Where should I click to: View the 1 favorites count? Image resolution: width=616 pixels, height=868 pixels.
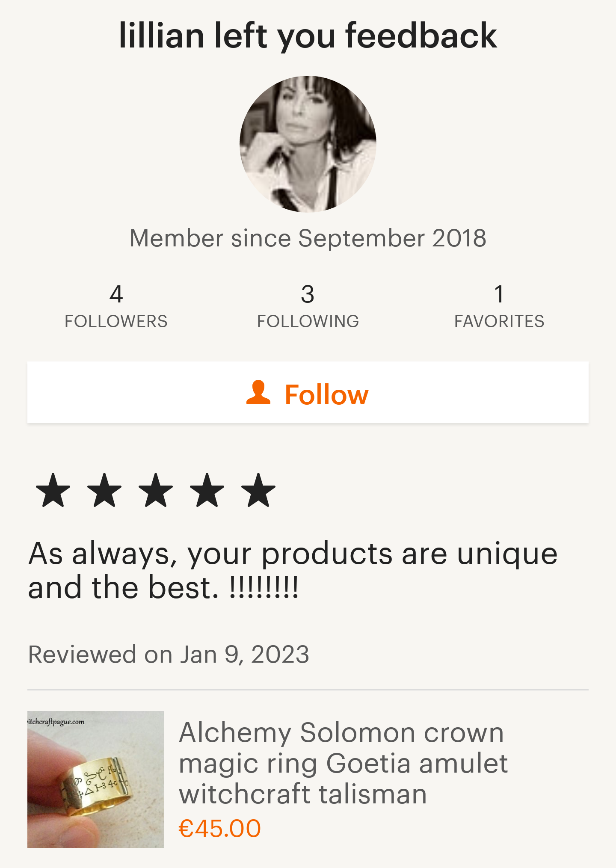[499, 294]
